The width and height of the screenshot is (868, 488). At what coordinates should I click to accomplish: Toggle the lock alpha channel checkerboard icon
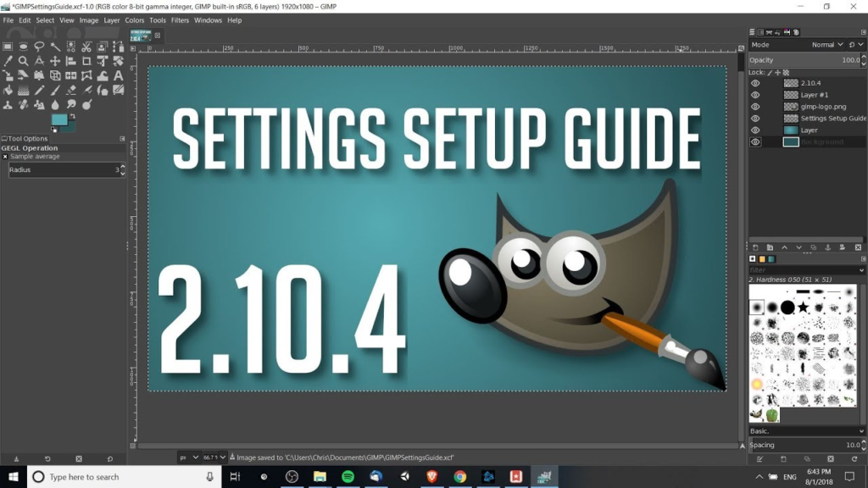(786, 73)
